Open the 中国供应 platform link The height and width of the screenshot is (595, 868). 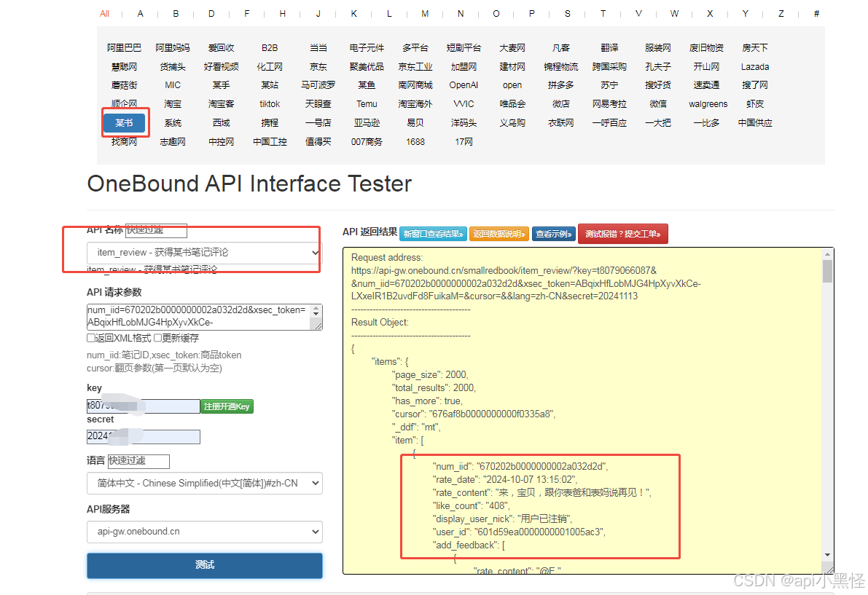[x=755, y=123]
